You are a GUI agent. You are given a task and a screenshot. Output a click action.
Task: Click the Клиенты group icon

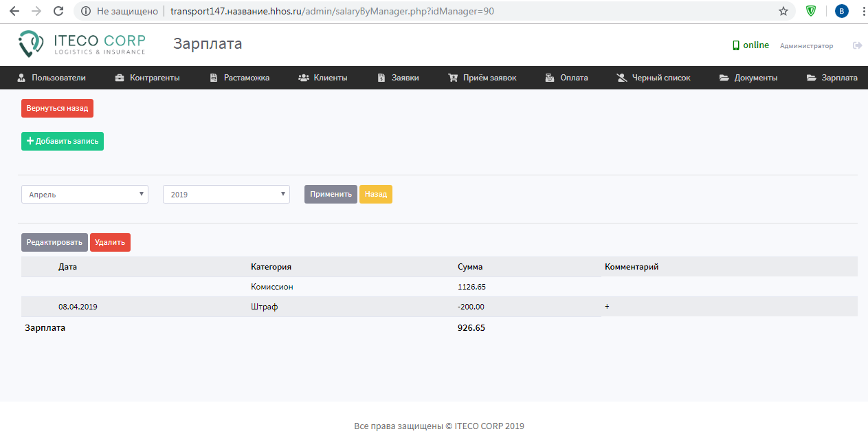pos(304,78)
